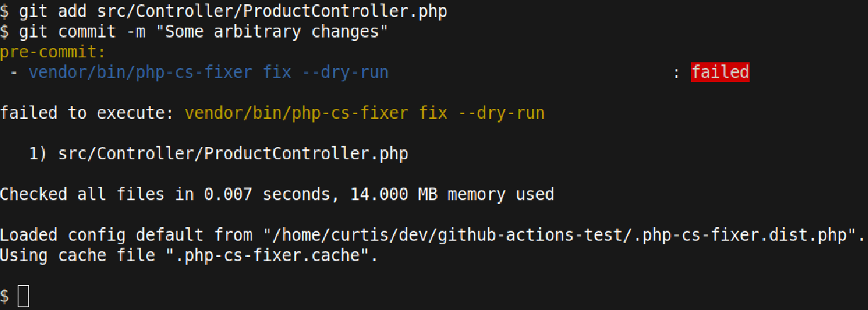This screenshot has height=310, width=868.
Task: Click the blue php-cs-fixer command line
Action: point(208,72)
